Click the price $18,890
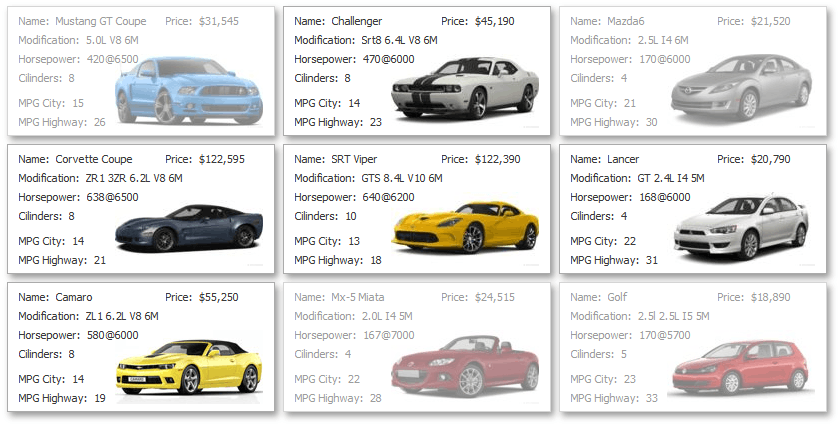Viewport: 840px width, 426px height. (770, 297)
